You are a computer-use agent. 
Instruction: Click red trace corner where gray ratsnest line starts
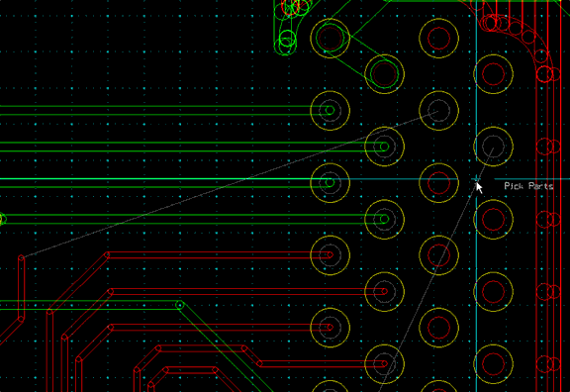(x=21, y=257)
